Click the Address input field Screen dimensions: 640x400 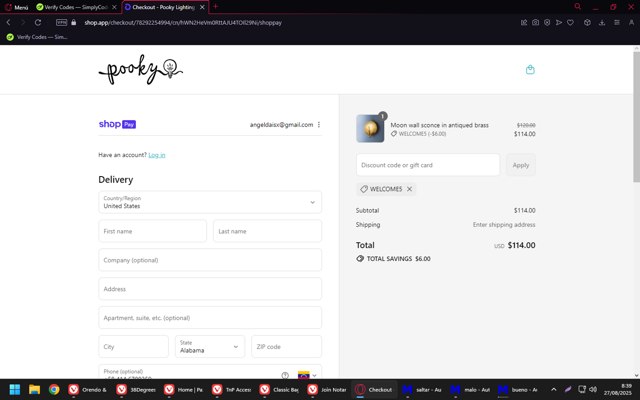[x=210, y=289]
